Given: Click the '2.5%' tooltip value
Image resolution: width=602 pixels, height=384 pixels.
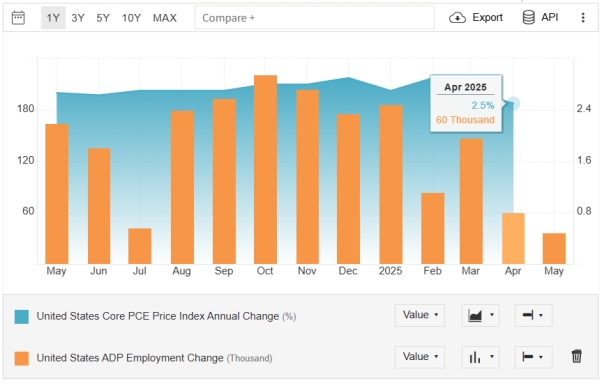Looking at the screenshot, I should click(483, 105).
